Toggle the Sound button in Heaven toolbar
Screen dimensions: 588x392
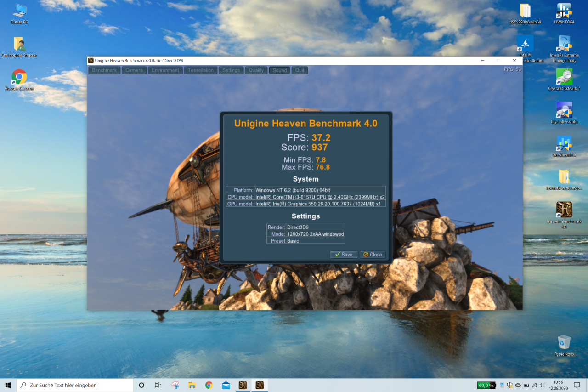[x=279, y=70]
